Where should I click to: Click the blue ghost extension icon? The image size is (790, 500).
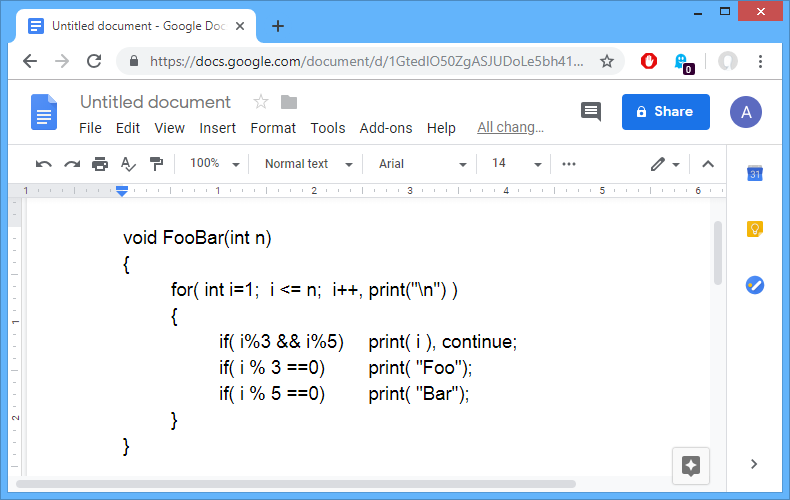pos(683,63)
